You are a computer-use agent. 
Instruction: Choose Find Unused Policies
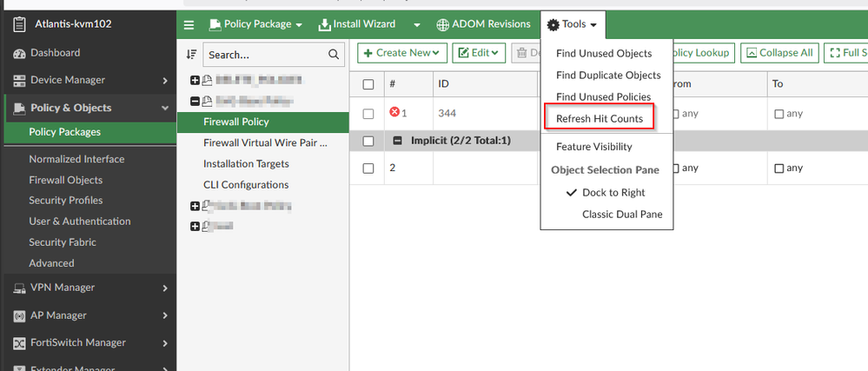pos(603,97)
